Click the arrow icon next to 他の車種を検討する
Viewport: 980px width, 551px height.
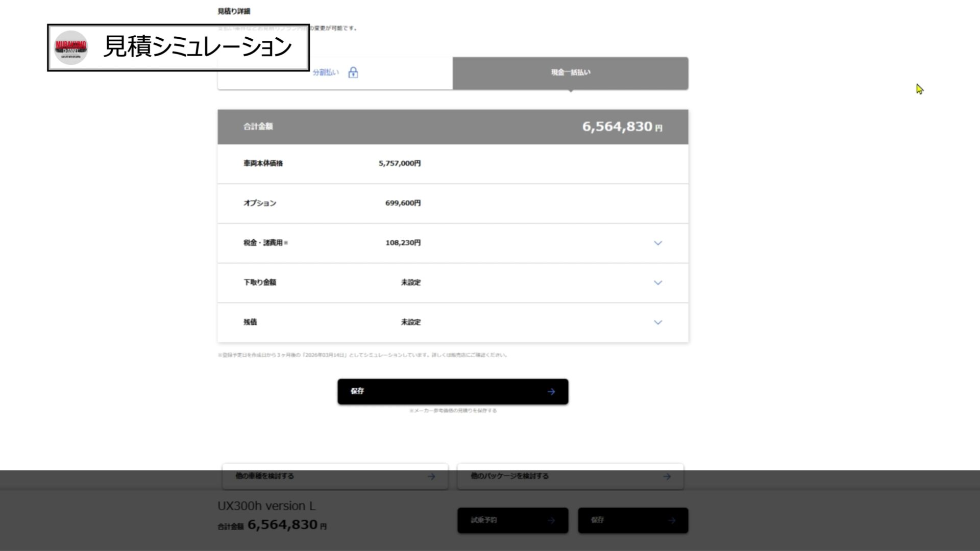point(431,477)
